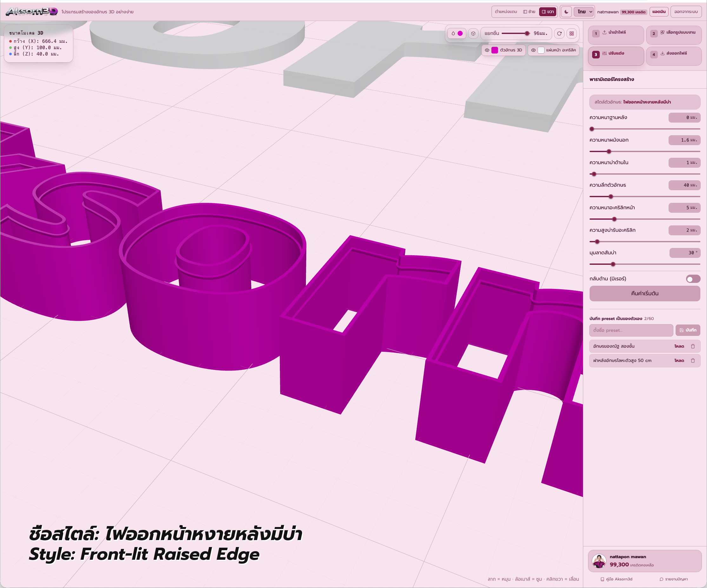Click the สไตล์ตัวอักษร style label box
707x588 pixels.
(x=644, y=102)
